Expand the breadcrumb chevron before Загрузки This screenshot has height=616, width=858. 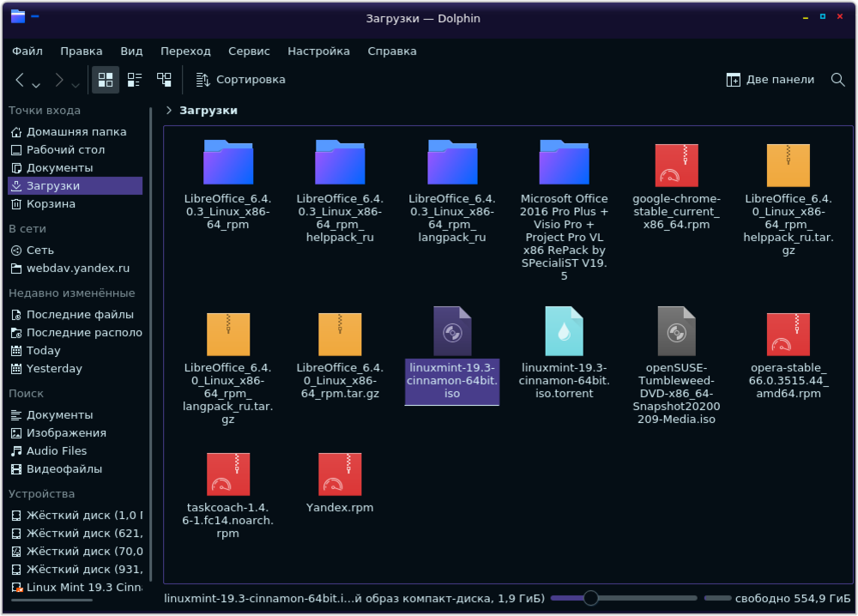click(169, 111)
